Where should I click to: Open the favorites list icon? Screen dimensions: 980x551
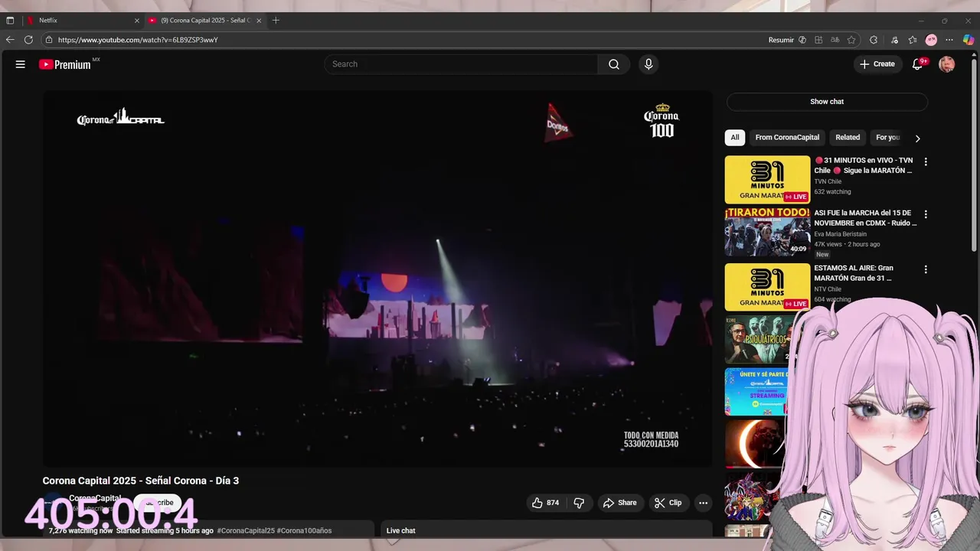[x=913, y=40]
